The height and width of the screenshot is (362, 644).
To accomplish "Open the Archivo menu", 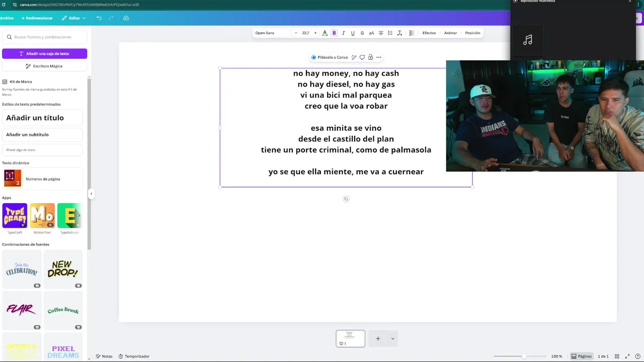I will (x=7, y=18).
